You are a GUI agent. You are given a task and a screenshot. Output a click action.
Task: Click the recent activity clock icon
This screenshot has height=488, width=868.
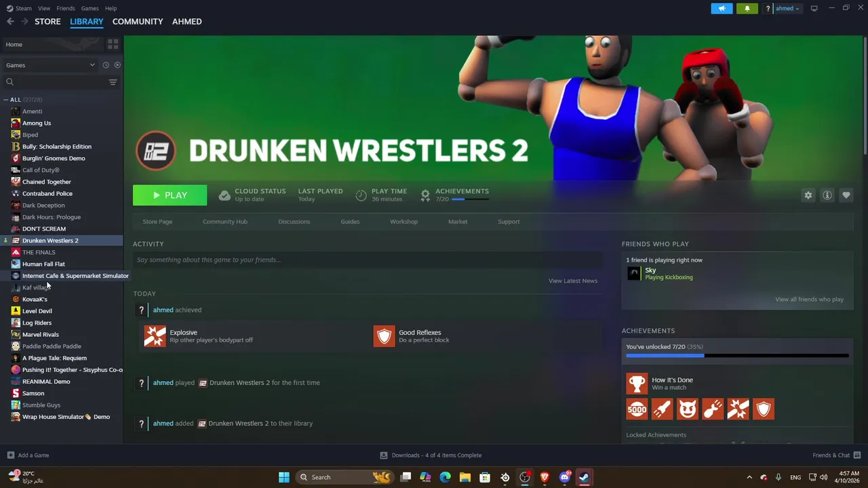[x=106, y=65]
